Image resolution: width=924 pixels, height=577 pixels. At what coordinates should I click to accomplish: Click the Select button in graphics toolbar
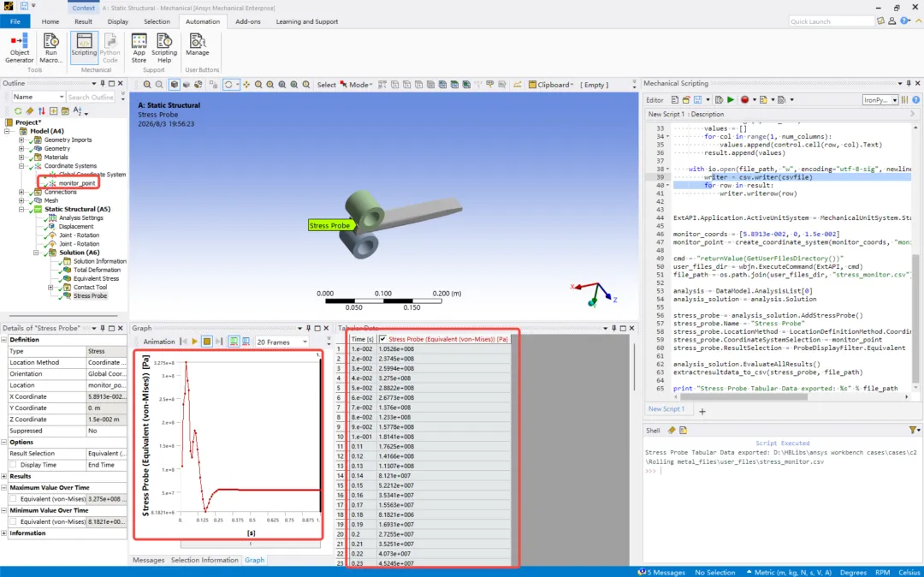pyautogui.click(x=327, y=85)
